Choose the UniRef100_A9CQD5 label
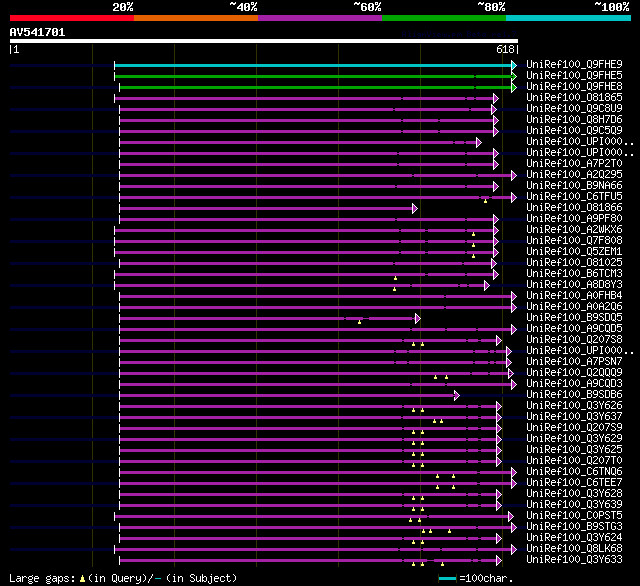This screenshot has width=640, height=586. (x=574, y=329)
